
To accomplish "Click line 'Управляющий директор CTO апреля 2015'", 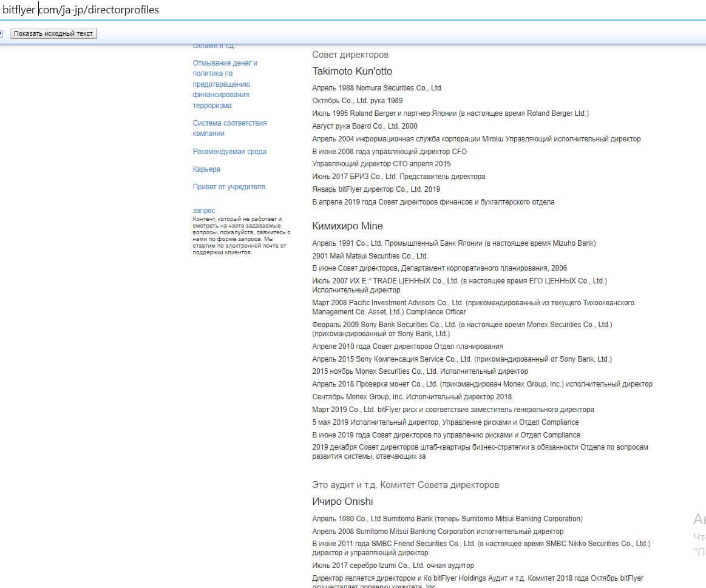I will click(381, 164).
